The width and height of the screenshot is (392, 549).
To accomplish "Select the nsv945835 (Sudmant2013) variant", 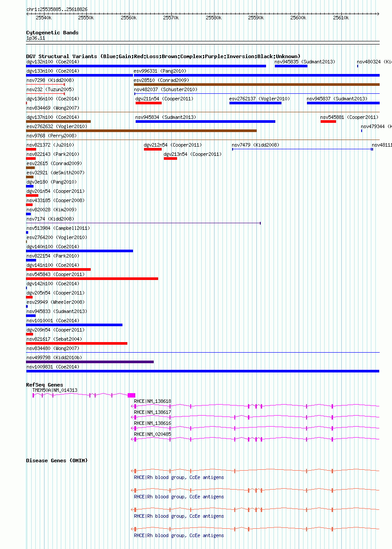I will [x=291, y=66].
